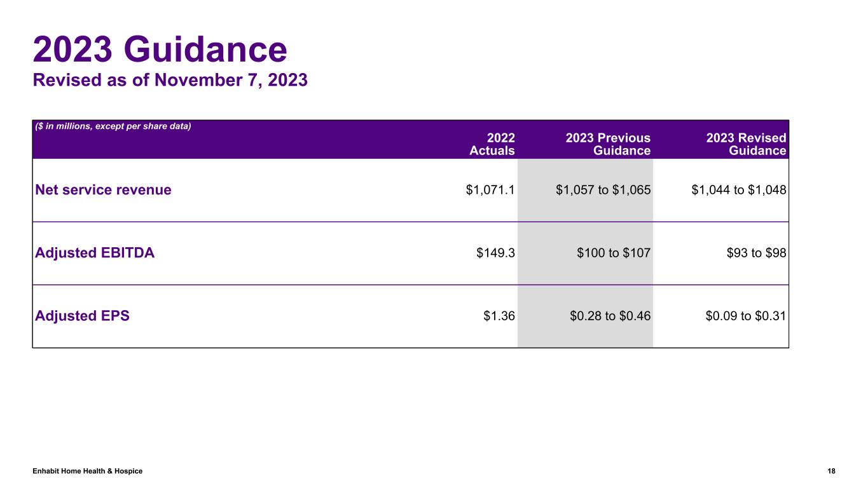Click the "$1,057 to $1,065" previous guidance cell

(x=603, y=189)
